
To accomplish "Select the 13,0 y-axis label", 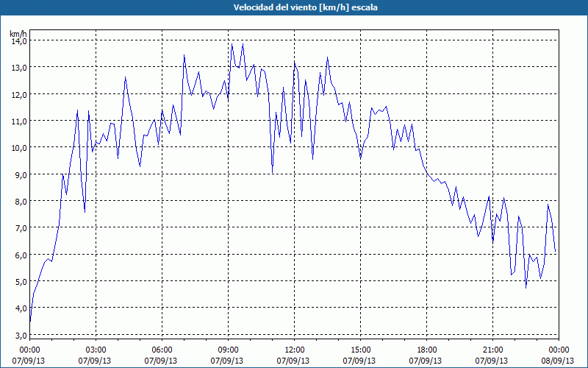I will pyautogui.click(x=19, y=68).
